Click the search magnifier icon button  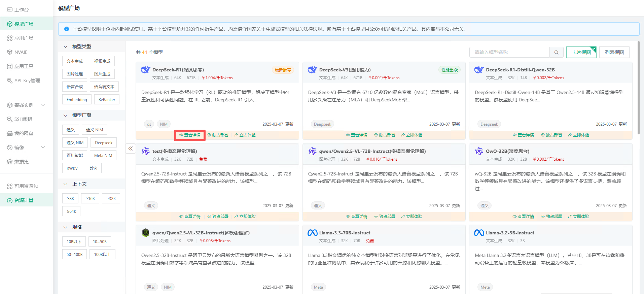[x=556, y=52]
